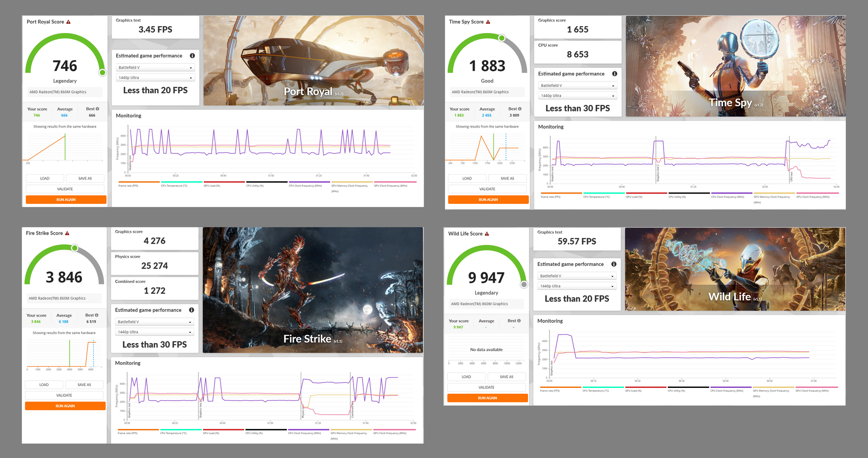The image size is (868, 458).
Task: Click the warning icon beside Fire Strike Score
Action: point(67,233)
